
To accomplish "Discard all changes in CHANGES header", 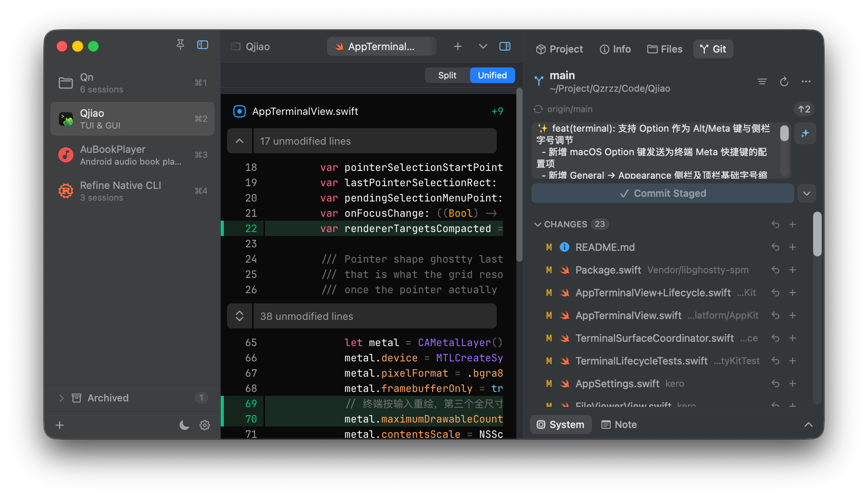I will click(775, 224).
